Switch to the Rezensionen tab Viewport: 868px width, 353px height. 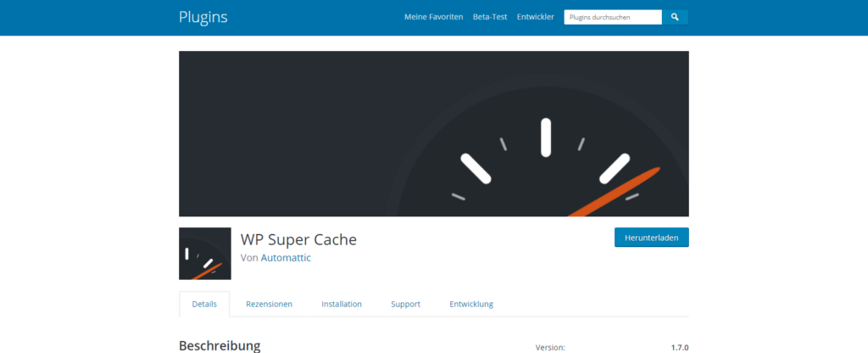pos(269,305)
